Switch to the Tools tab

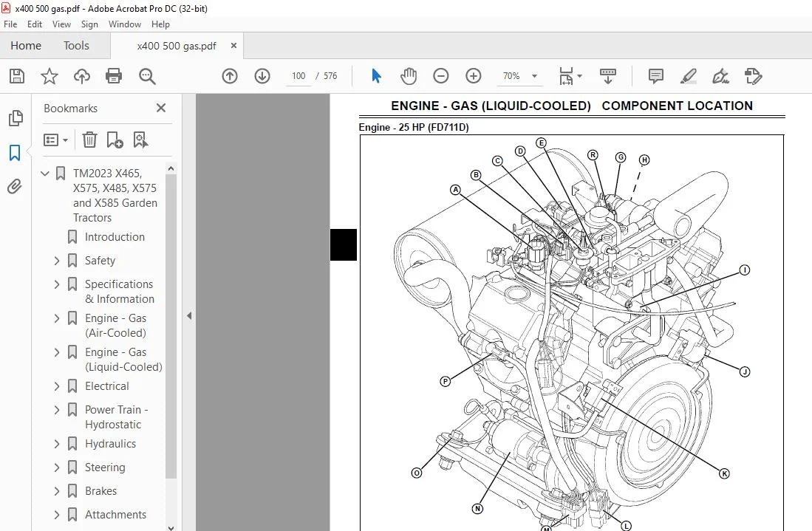[76, 46]
